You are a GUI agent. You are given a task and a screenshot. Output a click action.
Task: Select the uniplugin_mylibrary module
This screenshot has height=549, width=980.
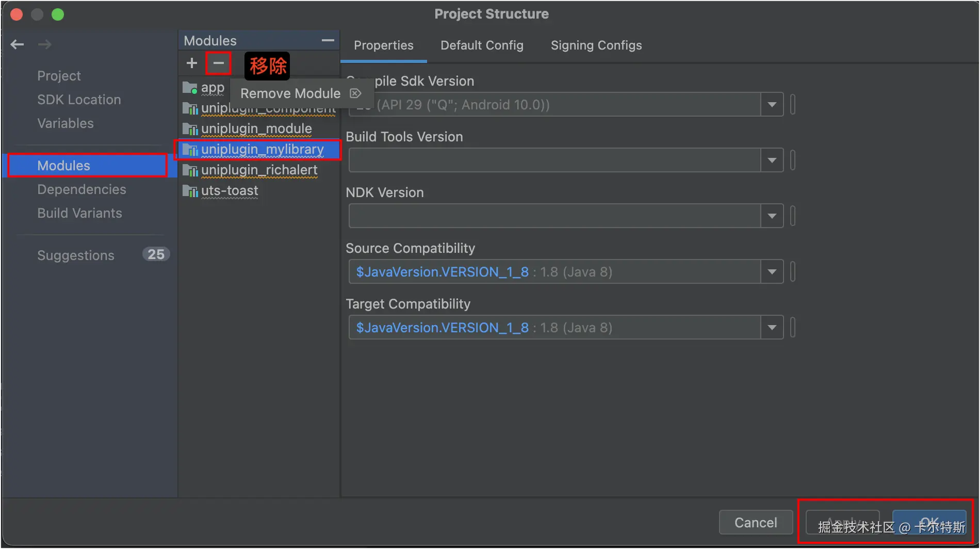262,150
